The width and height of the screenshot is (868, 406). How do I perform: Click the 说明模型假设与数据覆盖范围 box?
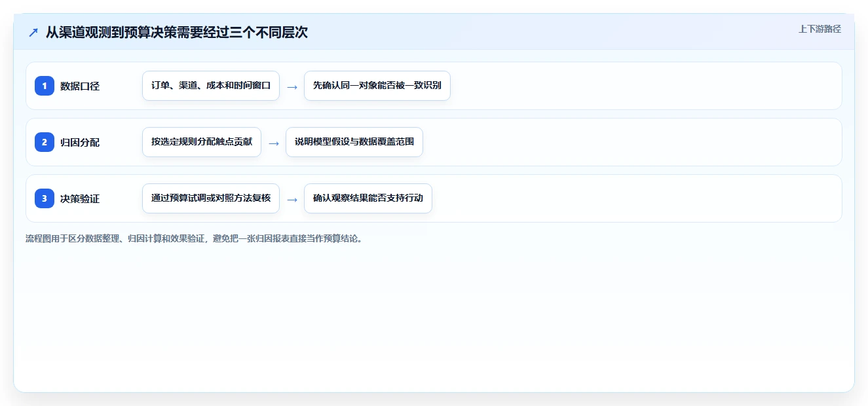click(354, 142)
